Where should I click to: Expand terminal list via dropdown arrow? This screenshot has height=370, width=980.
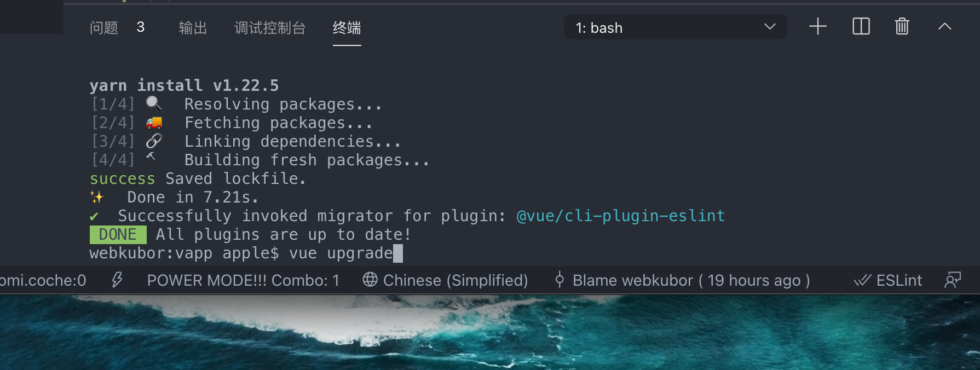coord(770,26)
